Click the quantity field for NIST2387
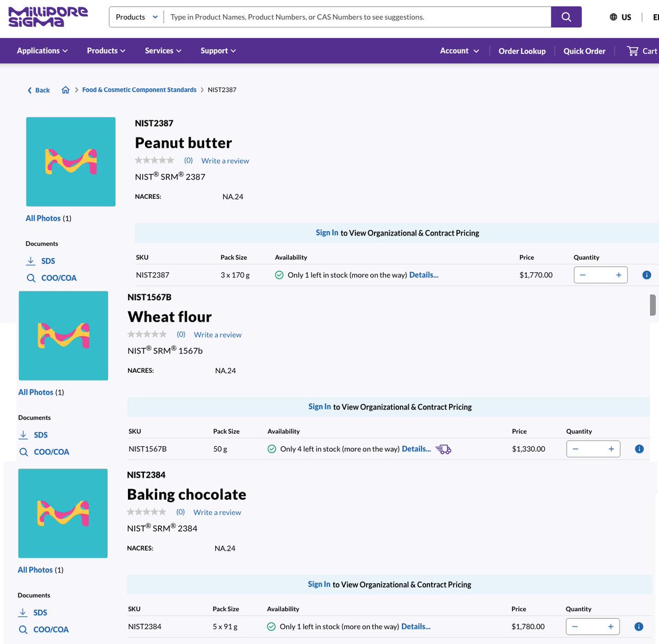The width and height of the screenshot is (659, 644). point(601,275)
